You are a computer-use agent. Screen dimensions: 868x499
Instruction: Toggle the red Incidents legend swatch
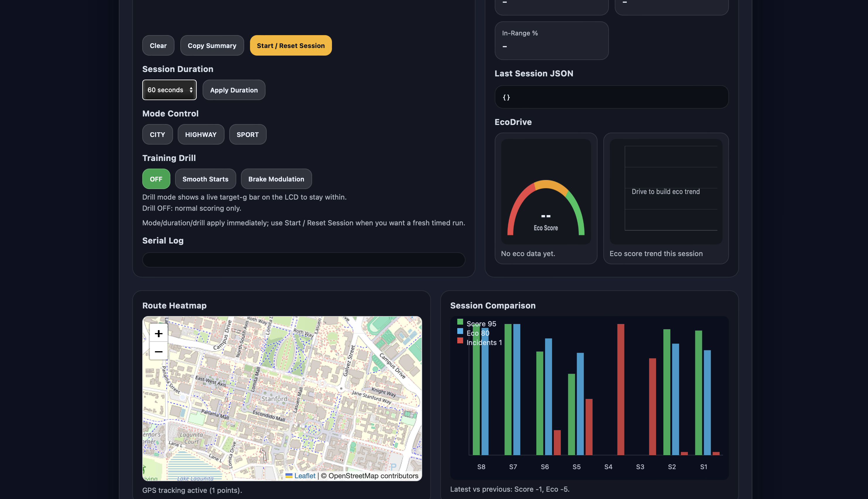pyautogui.click(x=460, y=341)
